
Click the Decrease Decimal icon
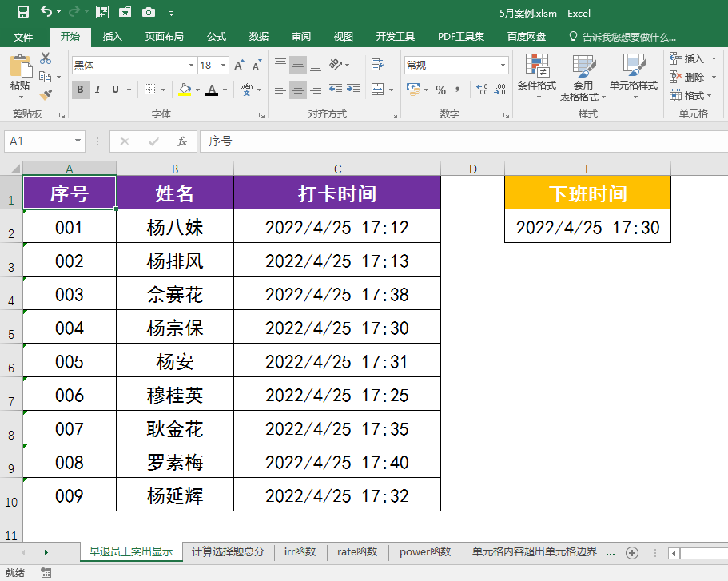click(x=500, y=90)
